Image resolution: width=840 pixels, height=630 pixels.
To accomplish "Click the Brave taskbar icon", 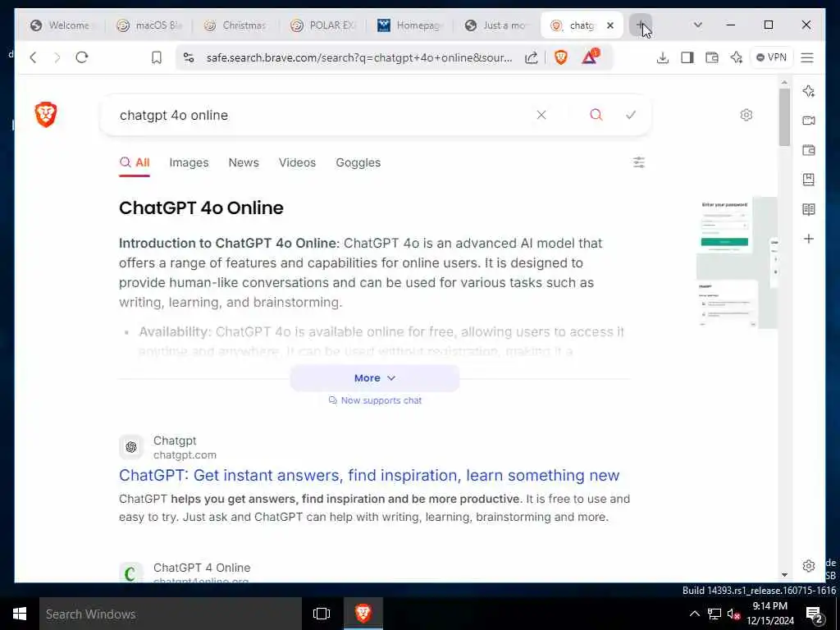I will [x=363, y=614].
